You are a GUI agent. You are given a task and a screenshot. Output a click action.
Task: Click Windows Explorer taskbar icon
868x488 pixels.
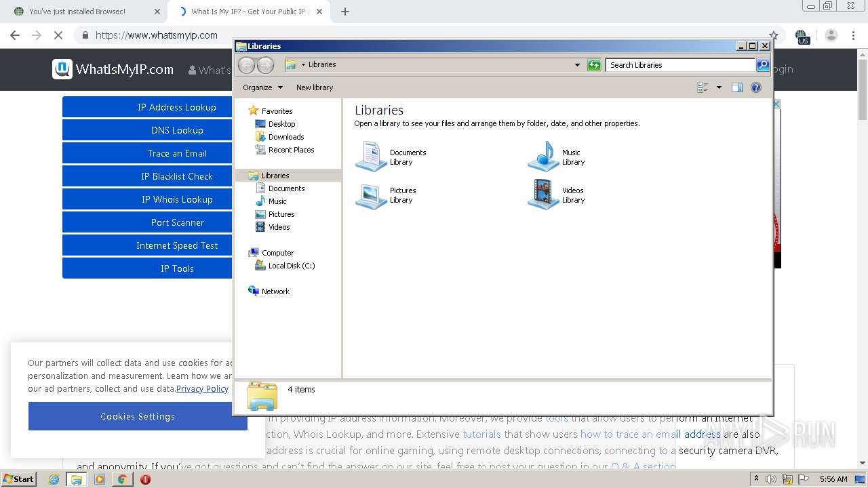coord(77,479)
